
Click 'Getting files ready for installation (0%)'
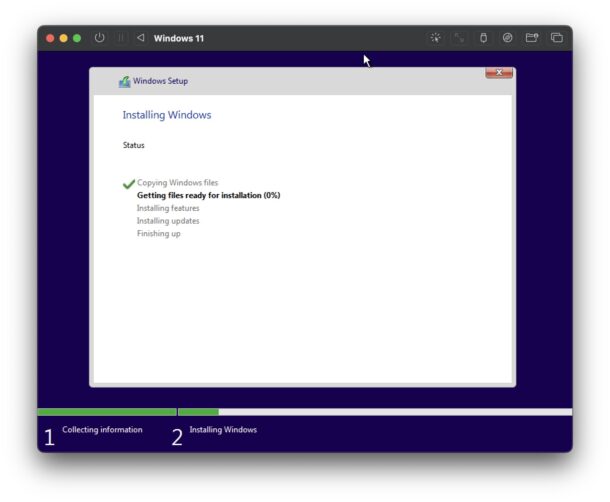click(x=209, y=195)
